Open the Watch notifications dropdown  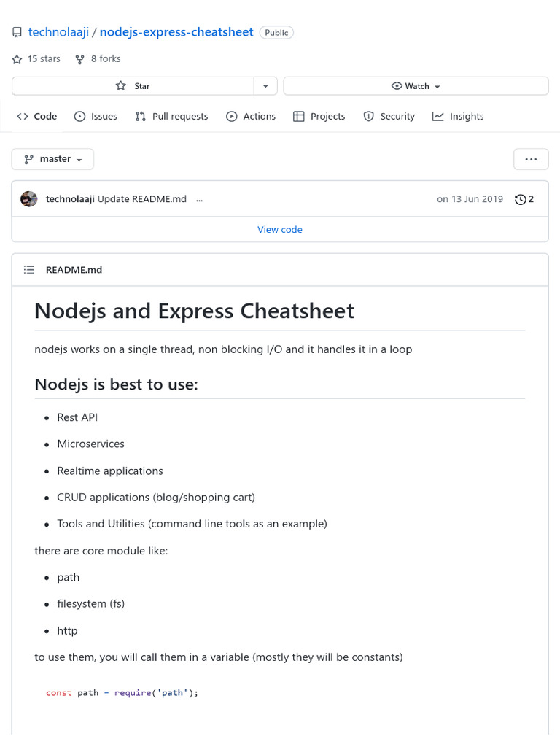pyautogui.click(x=416, y=86)
